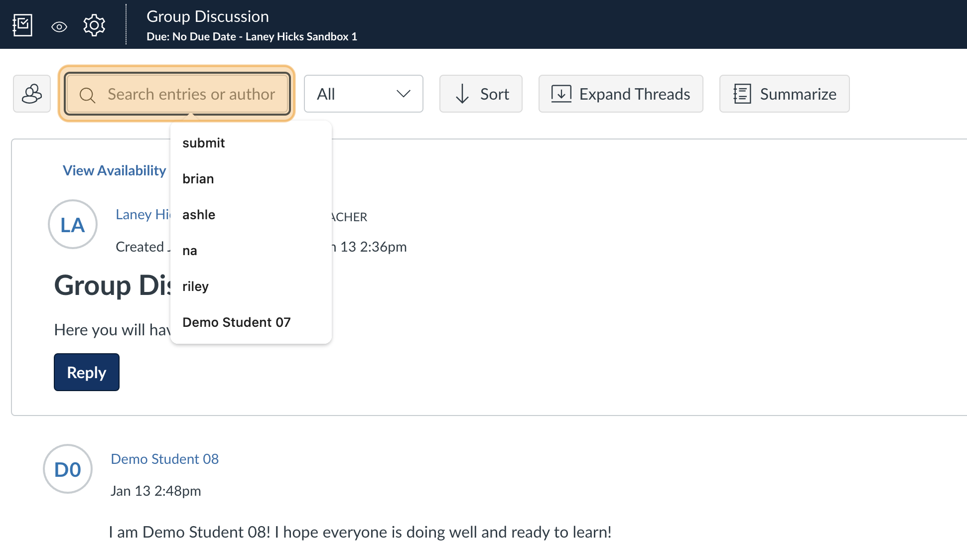Select the assignment checklist icon top left
Screen dimensions: 967x560
coord(22,24)
